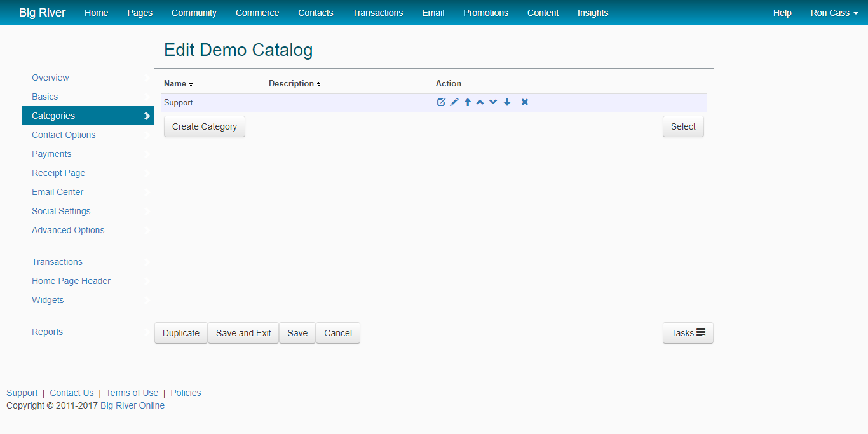
Task: Sort the table by Description column
Action: pyautogui.click(x=295, y=84)
